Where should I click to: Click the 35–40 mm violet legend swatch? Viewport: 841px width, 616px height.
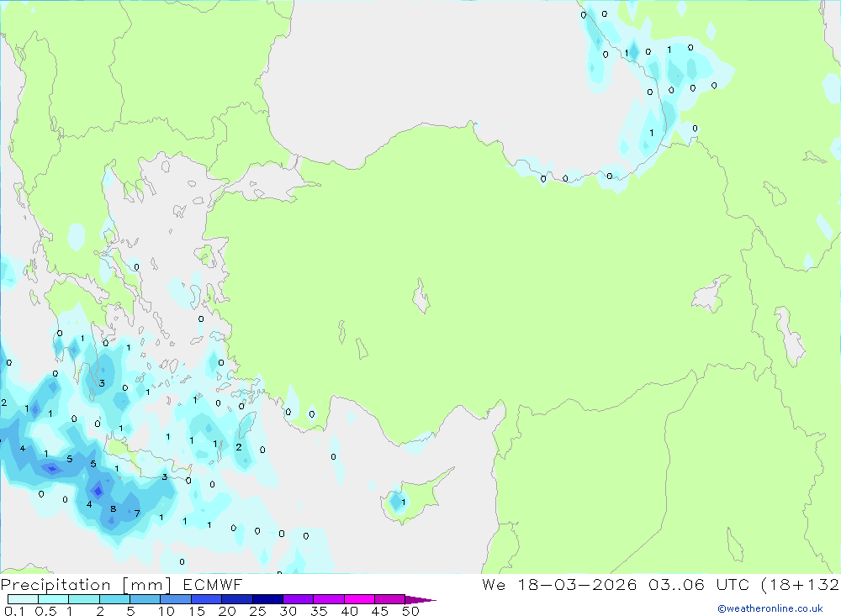[328, 599]
